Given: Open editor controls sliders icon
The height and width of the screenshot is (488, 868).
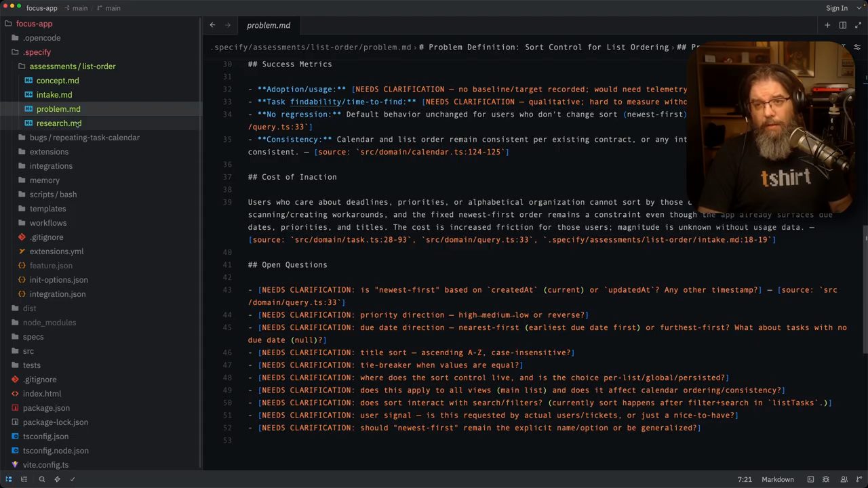Looking at the screenshot, I should point(857,47).
